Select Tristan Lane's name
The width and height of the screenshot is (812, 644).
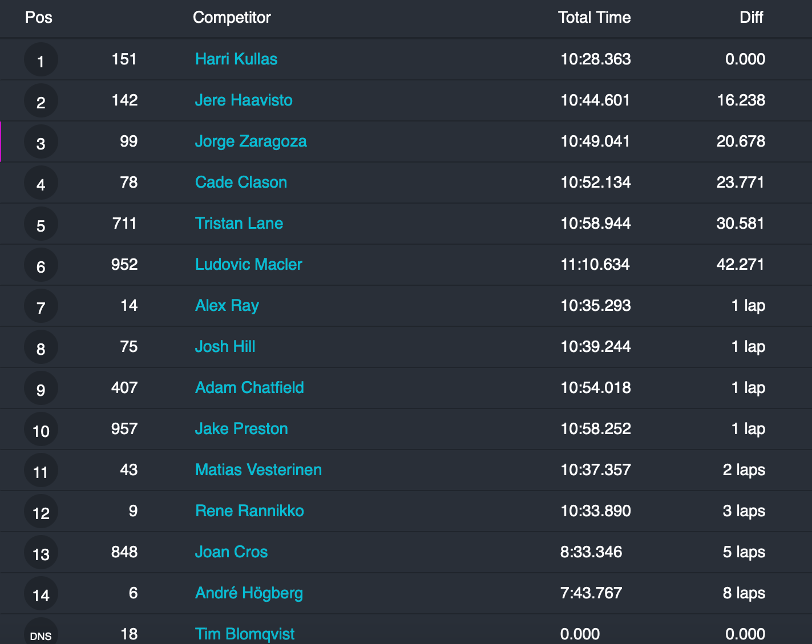tap(239, 224)
